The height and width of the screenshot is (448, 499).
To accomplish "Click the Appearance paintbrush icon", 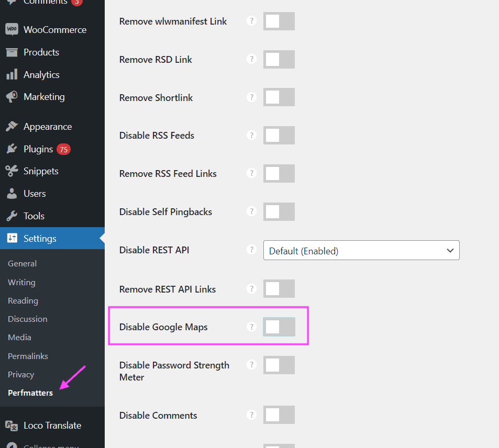I will [12, 126].
